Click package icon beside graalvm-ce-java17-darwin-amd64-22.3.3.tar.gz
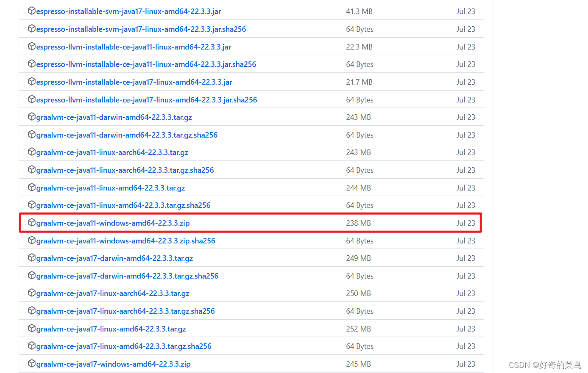This screenshot has height=373, width=588. click(x=31, y=257)
